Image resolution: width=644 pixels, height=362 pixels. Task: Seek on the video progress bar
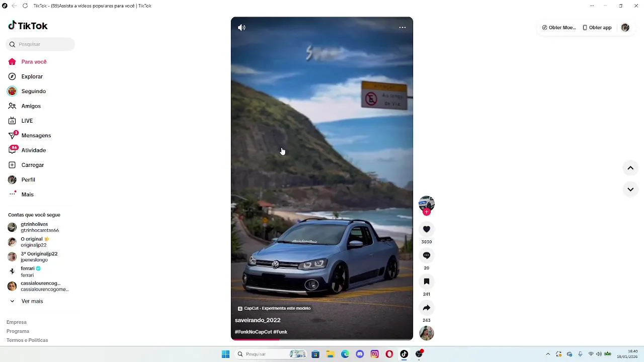(x=322, y=339)
